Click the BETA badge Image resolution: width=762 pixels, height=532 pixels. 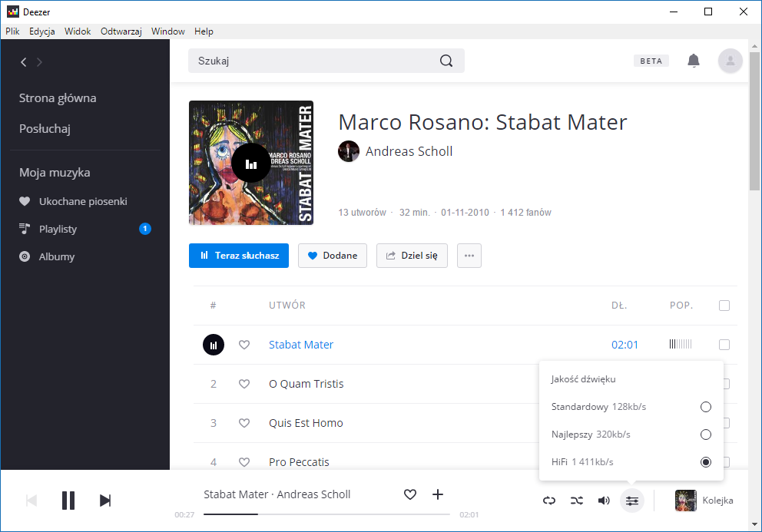651,61
